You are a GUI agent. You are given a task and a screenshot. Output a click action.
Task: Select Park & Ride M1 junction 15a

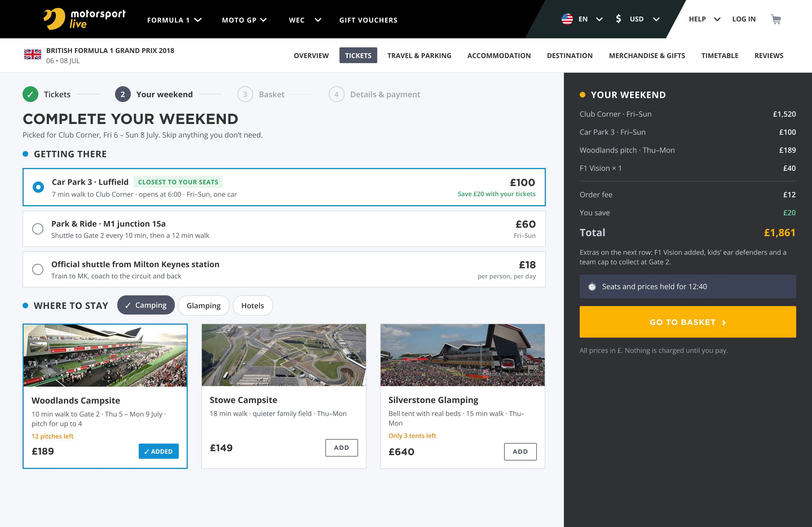tap(37, 229)
